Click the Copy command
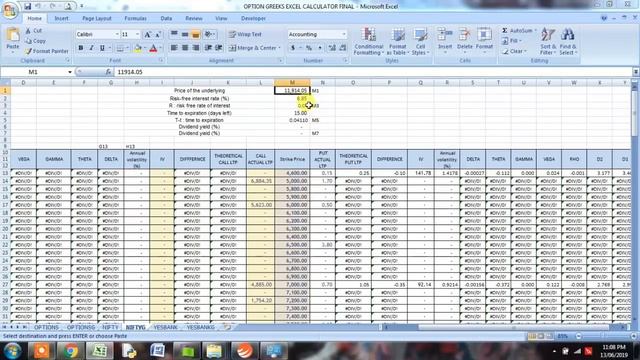The image size is (640, 360). 36,41
